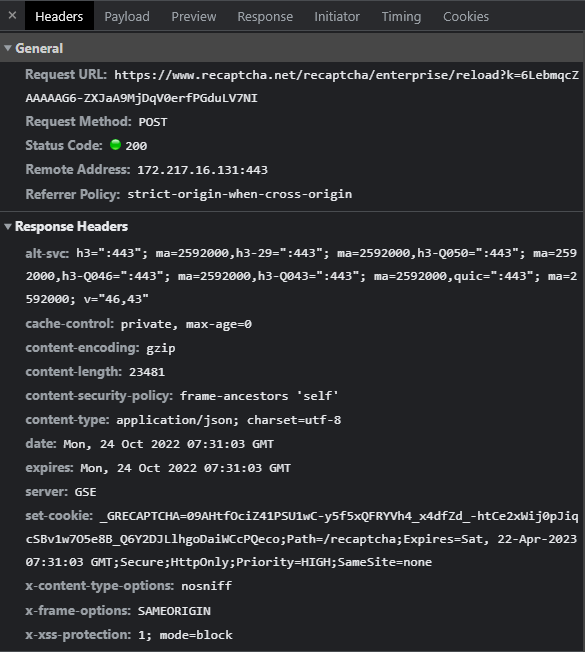Collapse the General section triangle
This screenshot has width=585, height=652.
click(7, 48)
